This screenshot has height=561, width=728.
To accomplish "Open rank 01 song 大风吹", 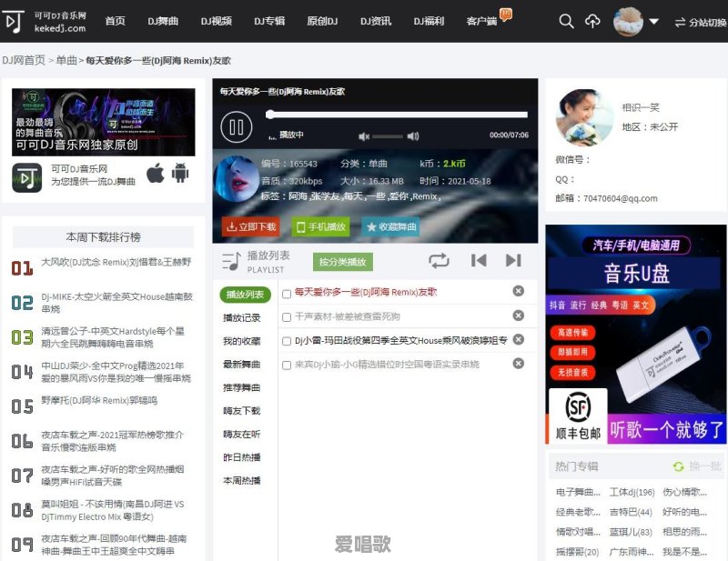I will [x=116, y=262].
